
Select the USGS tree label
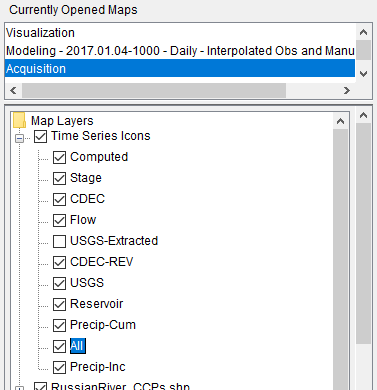point(87,283)
